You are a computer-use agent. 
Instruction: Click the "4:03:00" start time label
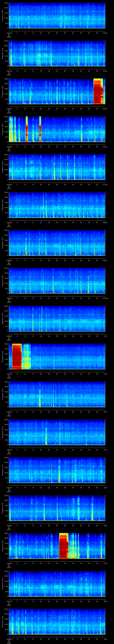(x=9, y=450)
